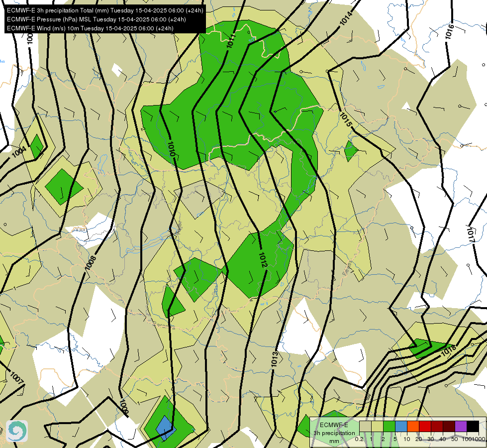Click the 1008 isobar label
The height and width of the screenshot is (448, 487).
(x=91, y=263)
